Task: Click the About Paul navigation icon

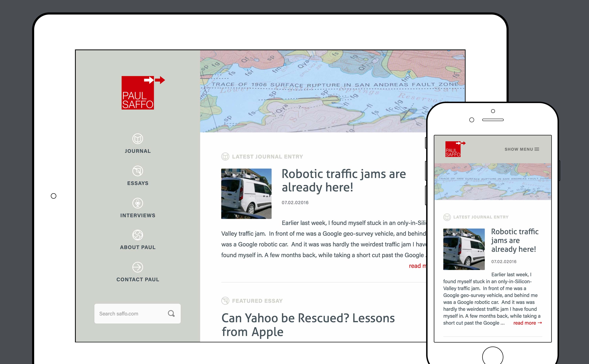Action: 138,234
